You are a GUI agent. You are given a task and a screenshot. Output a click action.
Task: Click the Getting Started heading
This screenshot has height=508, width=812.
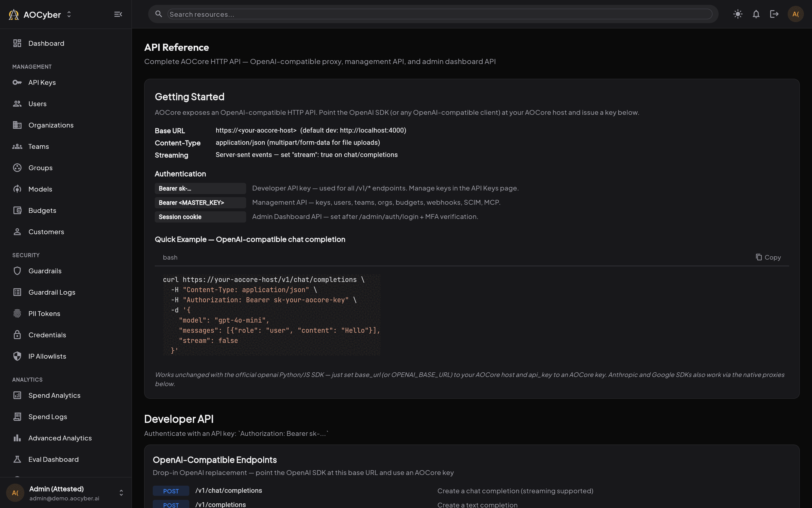coord(190,97)
